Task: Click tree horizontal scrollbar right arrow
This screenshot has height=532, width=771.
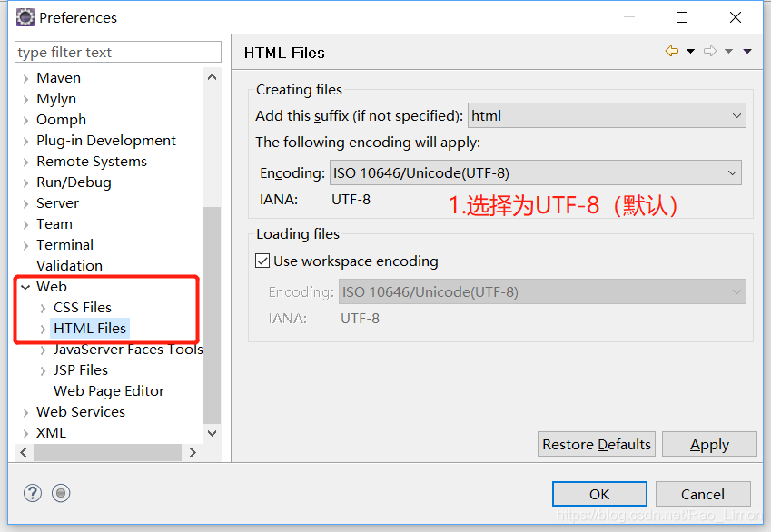Action: [x=193, y=452]
